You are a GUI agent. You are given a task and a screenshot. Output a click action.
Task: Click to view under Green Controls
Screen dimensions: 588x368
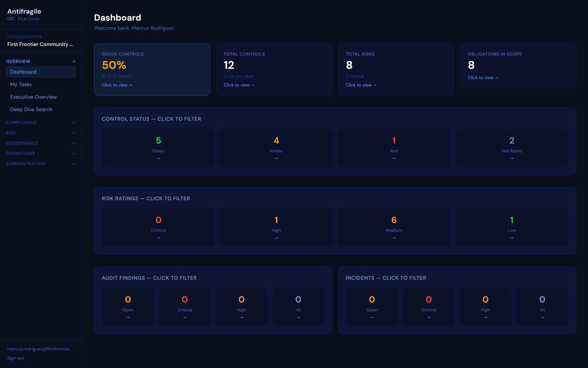117,85
